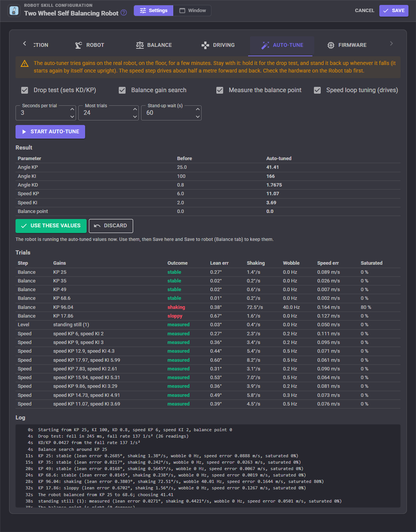This screenshot has height=532, width=416.
Task: Click the Lean err column header
Action: pyautogui.click(x=219, y=263)
